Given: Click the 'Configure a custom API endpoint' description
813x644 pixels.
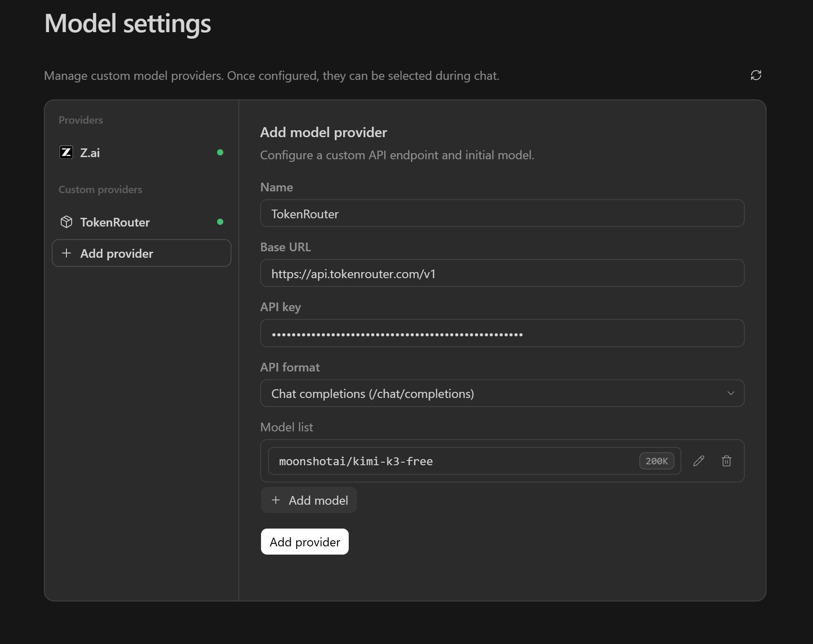Looking at the screenshot, I should click(397, 155).
